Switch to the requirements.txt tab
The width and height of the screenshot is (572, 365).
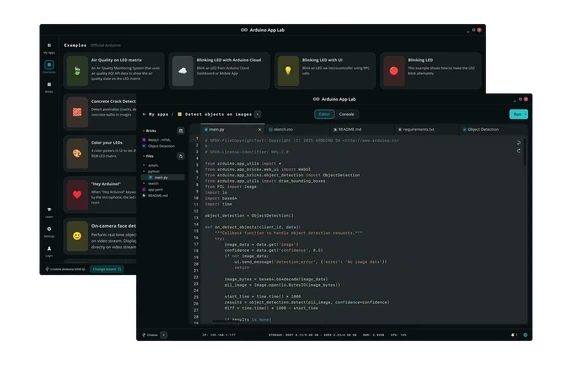[426, 129]
